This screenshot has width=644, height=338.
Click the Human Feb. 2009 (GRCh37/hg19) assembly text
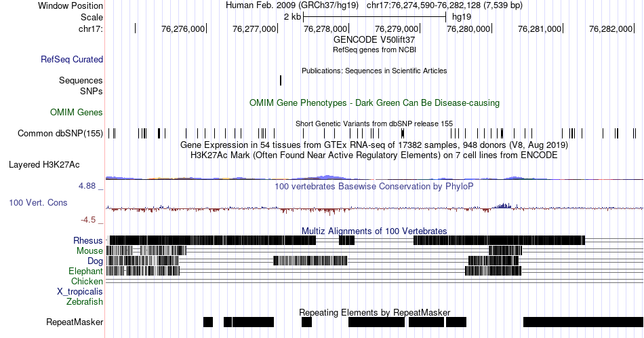[292, 5]
